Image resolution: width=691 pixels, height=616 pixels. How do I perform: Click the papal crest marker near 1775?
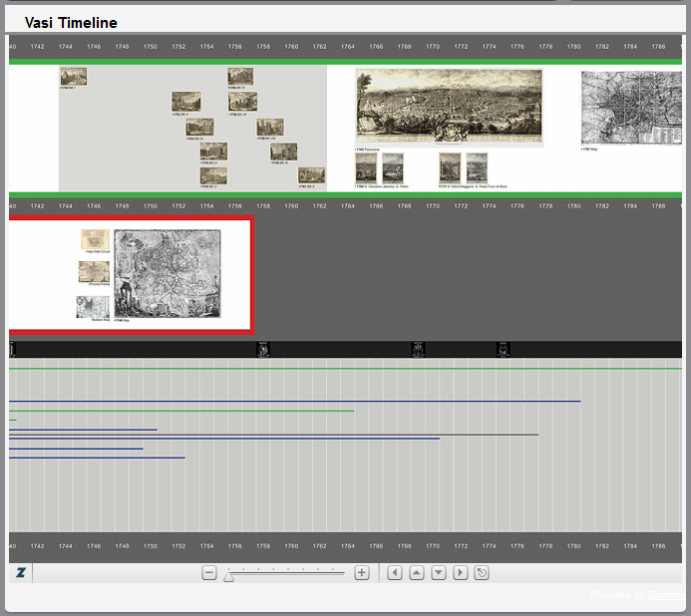504,350
